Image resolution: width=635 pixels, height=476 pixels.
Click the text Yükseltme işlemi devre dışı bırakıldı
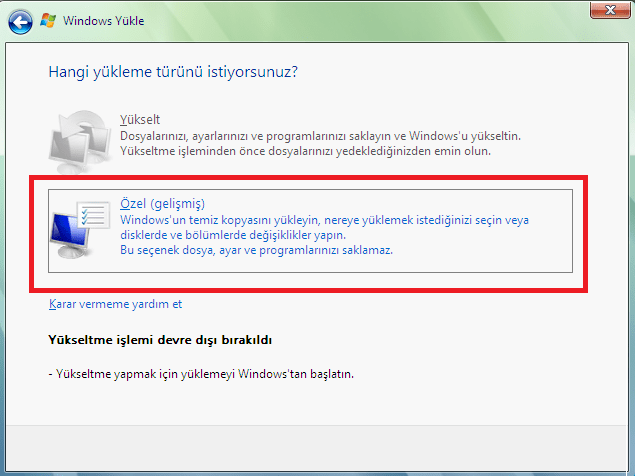click(160, 340)
